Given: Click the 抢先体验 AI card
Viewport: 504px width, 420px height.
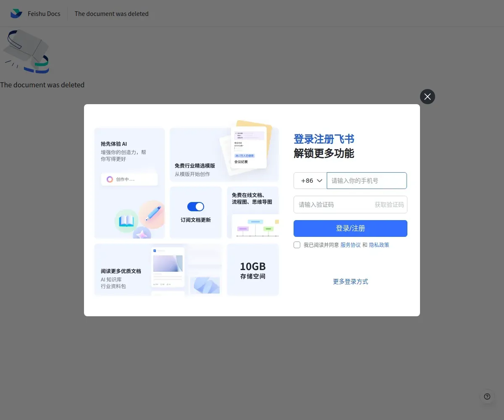Looking at the screenshot, I should pos(129,183).
